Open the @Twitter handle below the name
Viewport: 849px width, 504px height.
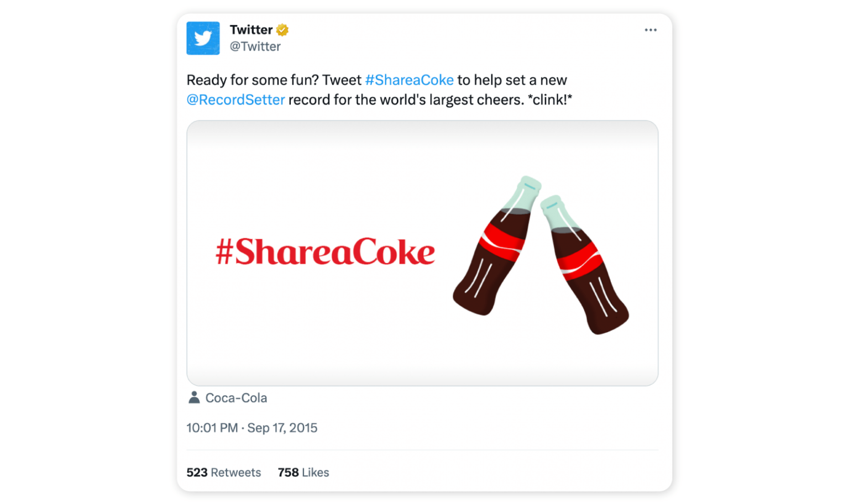255,47
